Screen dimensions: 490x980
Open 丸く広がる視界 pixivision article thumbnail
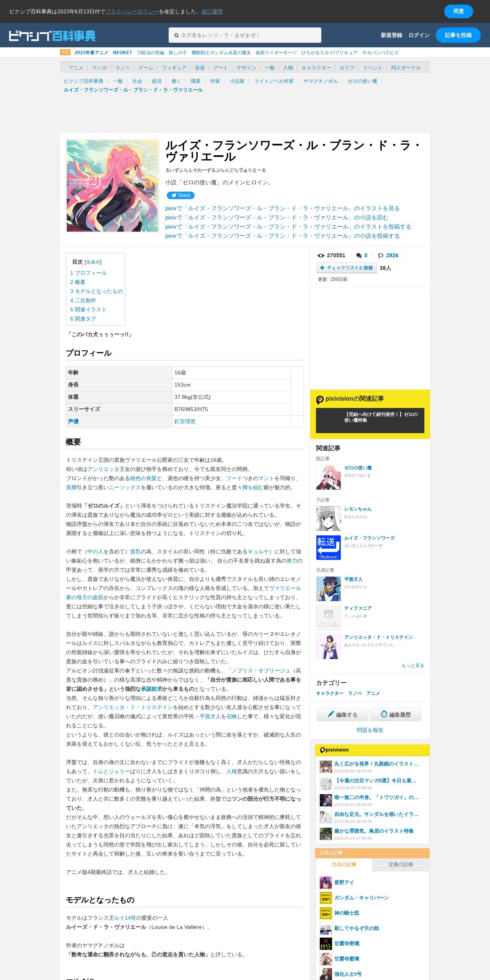326,767
